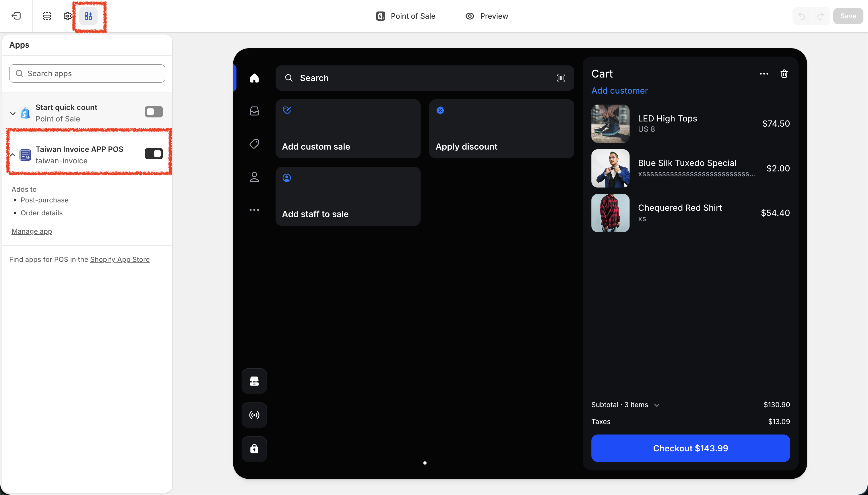Click the cart trash icon
The image size is (868, 495).
pos(784,74)
